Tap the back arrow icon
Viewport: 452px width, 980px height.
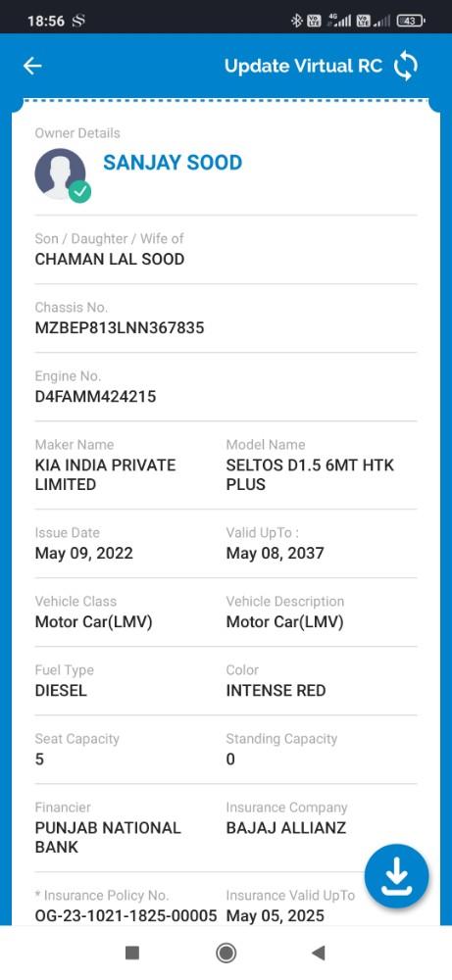pos(32,66)
